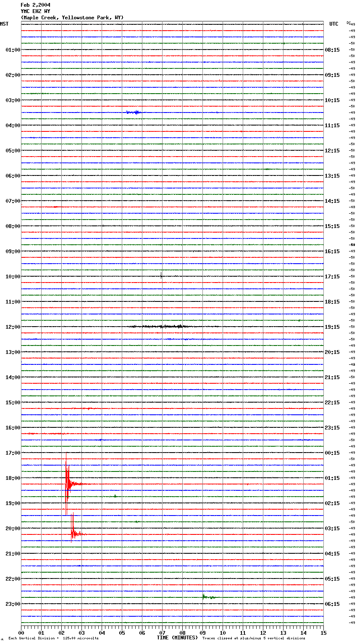The width and height of the screenshot is (357, 644).
Task: Click x-axis minute tick label 09
Action: pyautogui.click(x=202, y=633)
